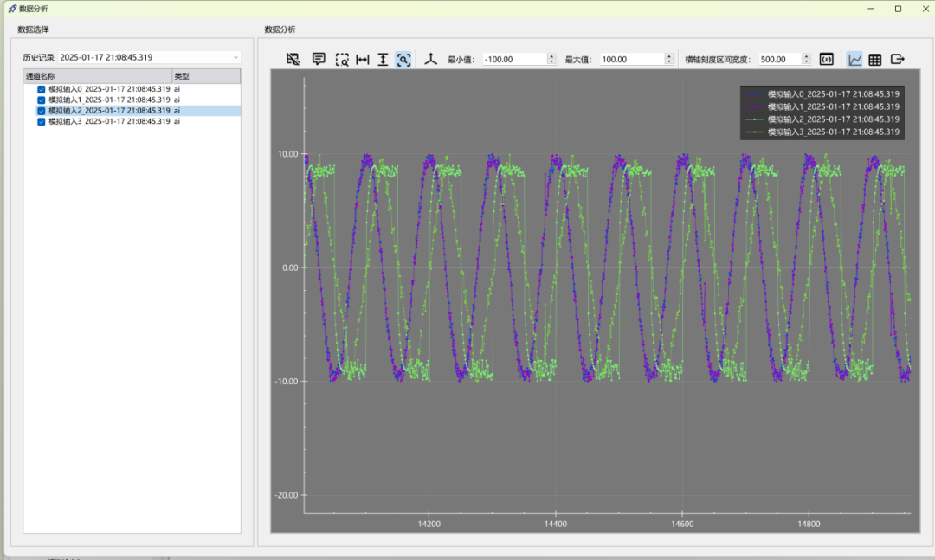The image size is (935, 560).
Task: Click the 数据选择 panel title
Action: [34, 29]
